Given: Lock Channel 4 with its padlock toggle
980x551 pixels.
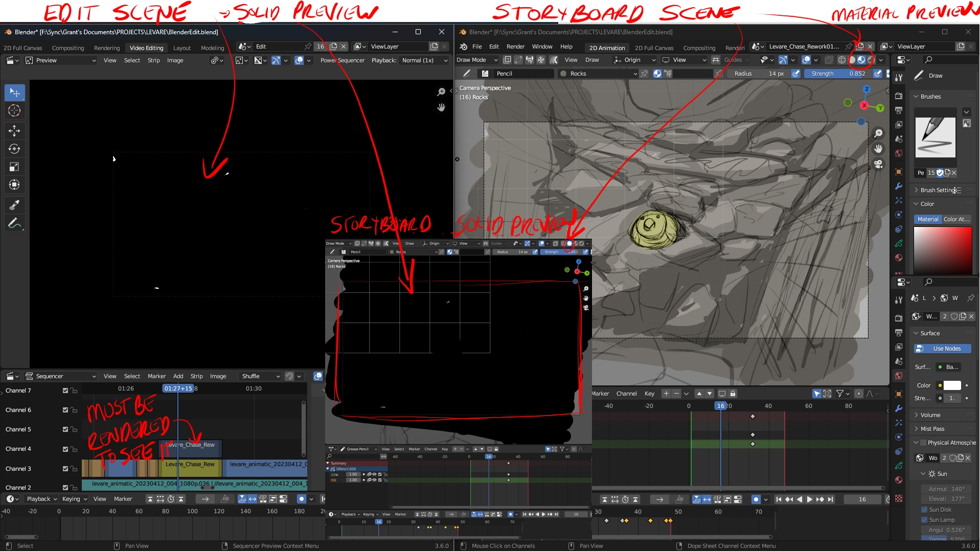Looking at the screenshot, I should (x=74, y=449).
